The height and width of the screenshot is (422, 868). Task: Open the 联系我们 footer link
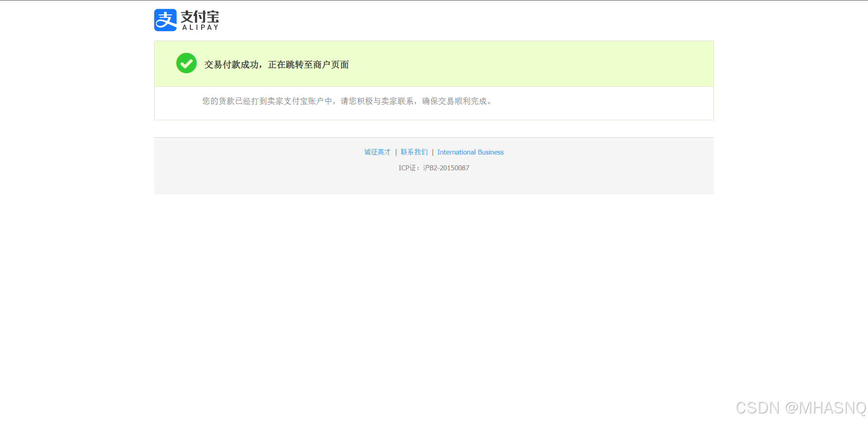click(x=414, y=152)
